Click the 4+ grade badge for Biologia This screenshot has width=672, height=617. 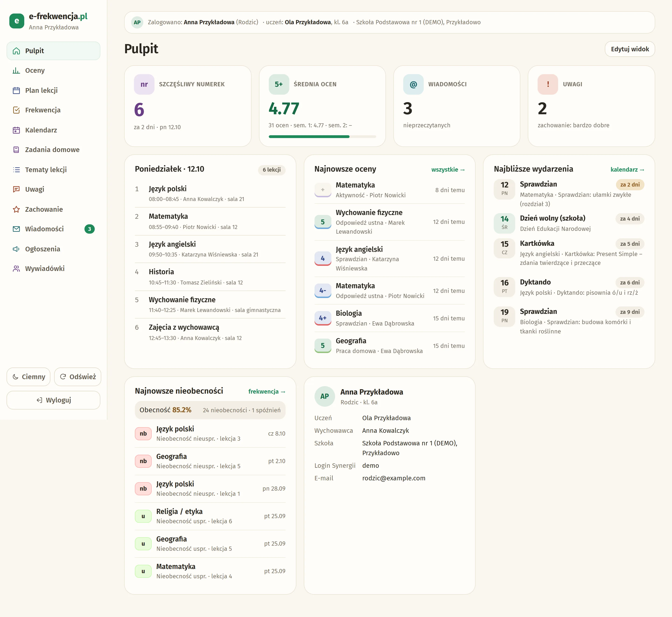pyautogui.click(x=322, y=318)
